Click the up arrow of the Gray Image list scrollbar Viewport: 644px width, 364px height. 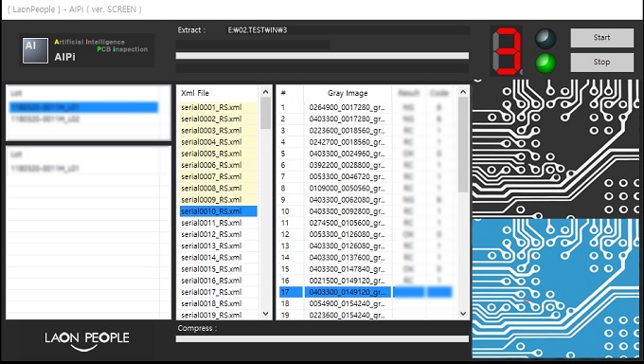point(463,92)
